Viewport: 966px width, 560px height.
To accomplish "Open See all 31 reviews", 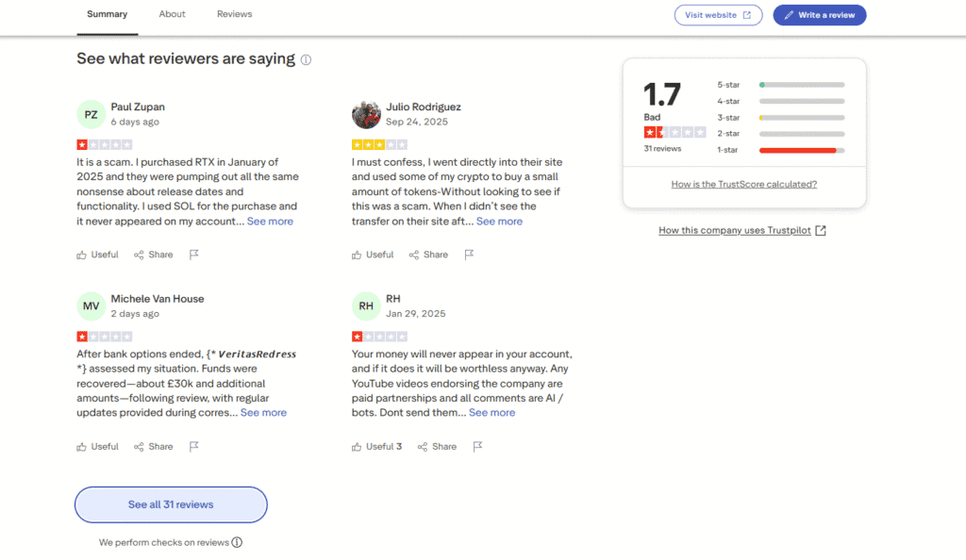I will tap(171, 504).
